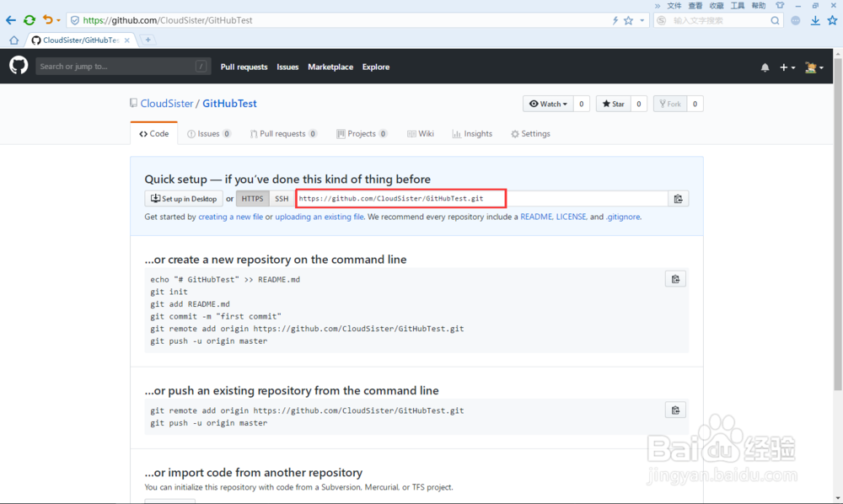Select the SSH clone option
Screen dimensions: 843x504
coord(282,199)
